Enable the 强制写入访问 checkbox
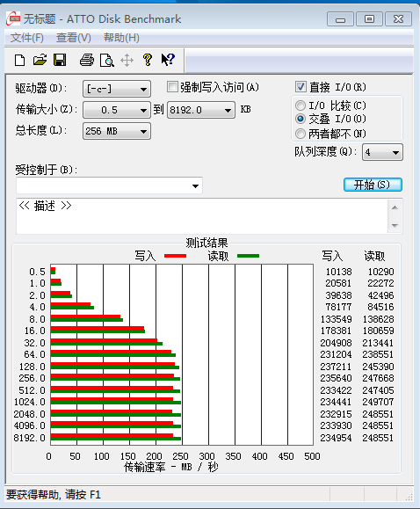This screenshot has width=420, height=509. 172,87
